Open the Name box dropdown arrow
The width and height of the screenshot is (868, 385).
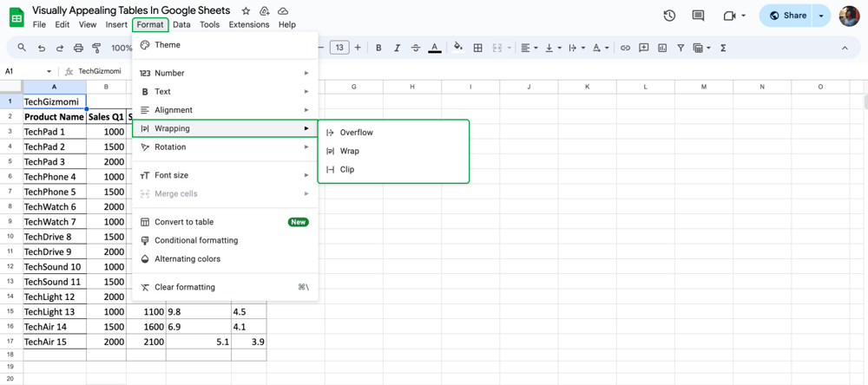[49, 71]
